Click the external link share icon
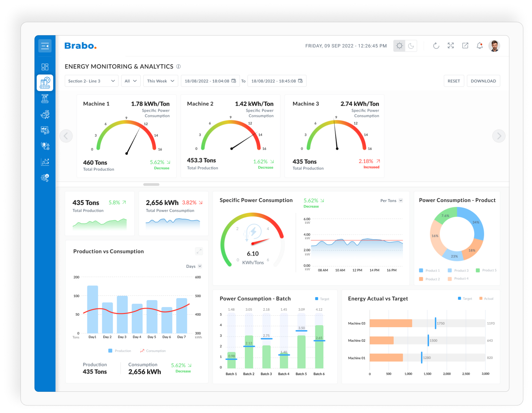Screen dimensions: 532x413 click(x=465, y=46)
